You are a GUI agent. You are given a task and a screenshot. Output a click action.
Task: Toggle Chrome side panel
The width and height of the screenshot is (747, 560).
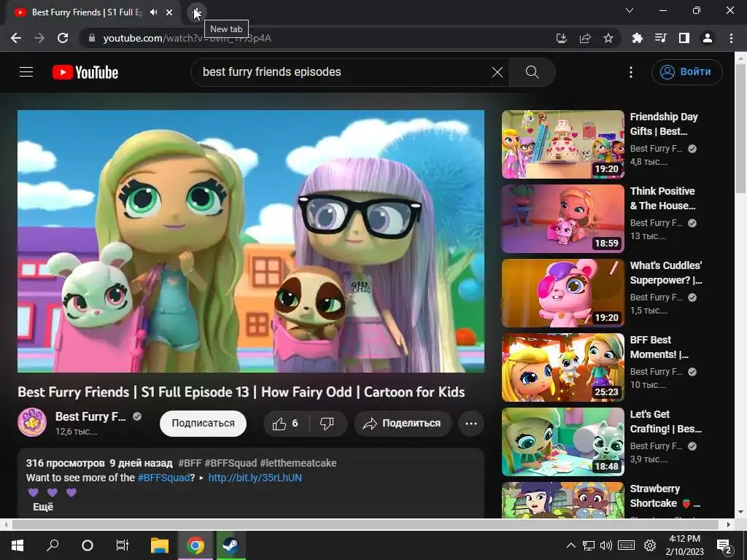684,38
